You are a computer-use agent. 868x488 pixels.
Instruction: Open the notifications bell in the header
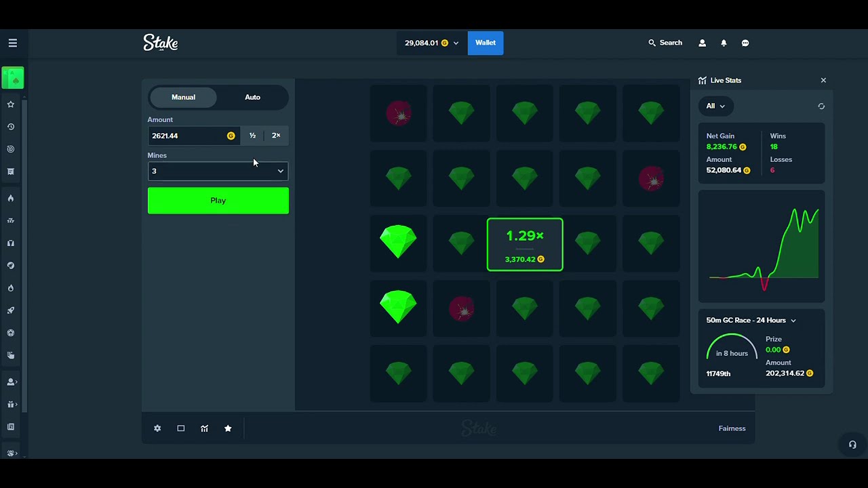tap(724, 43)
